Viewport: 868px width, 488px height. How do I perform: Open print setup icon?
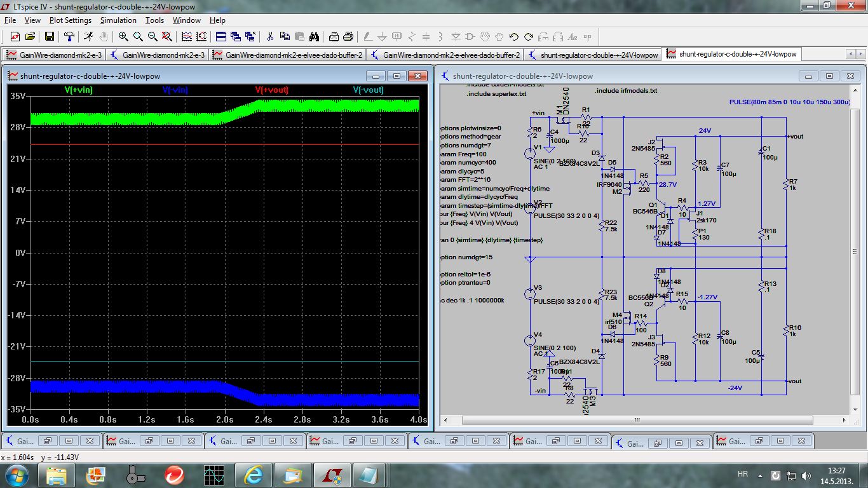tap(334, 37)
